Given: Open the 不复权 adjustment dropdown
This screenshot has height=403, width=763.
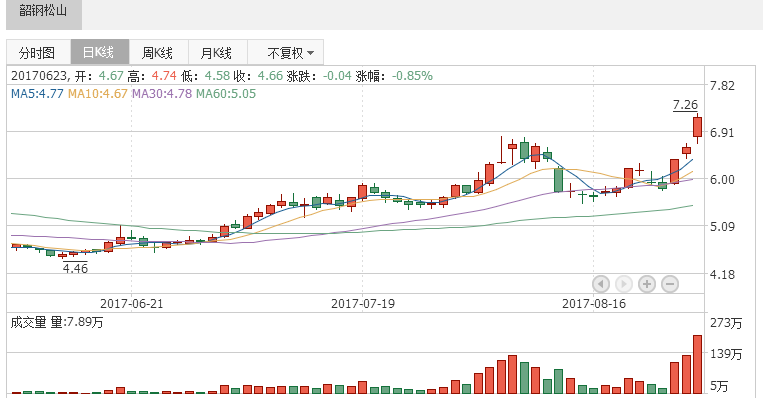Looking at the screenshot, I should click(x=286, y=52).
